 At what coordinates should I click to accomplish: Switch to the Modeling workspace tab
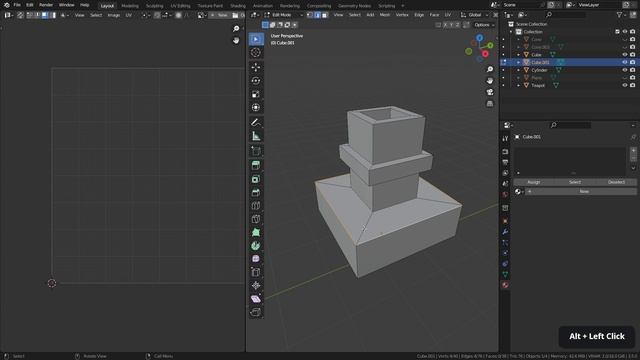tap(130, 6)
